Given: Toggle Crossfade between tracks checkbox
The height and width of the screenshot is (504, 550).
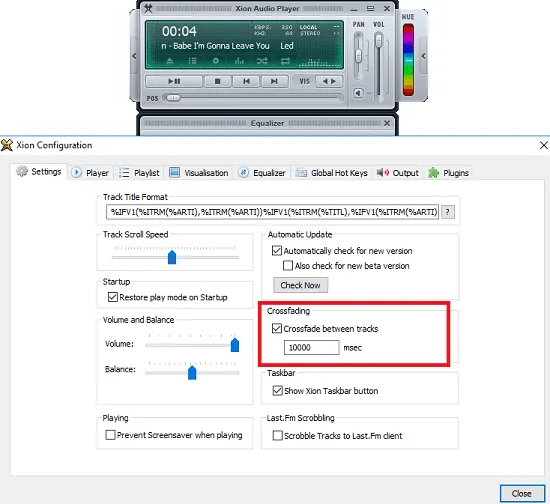Looking at the screenshot, I should (277, 329).
